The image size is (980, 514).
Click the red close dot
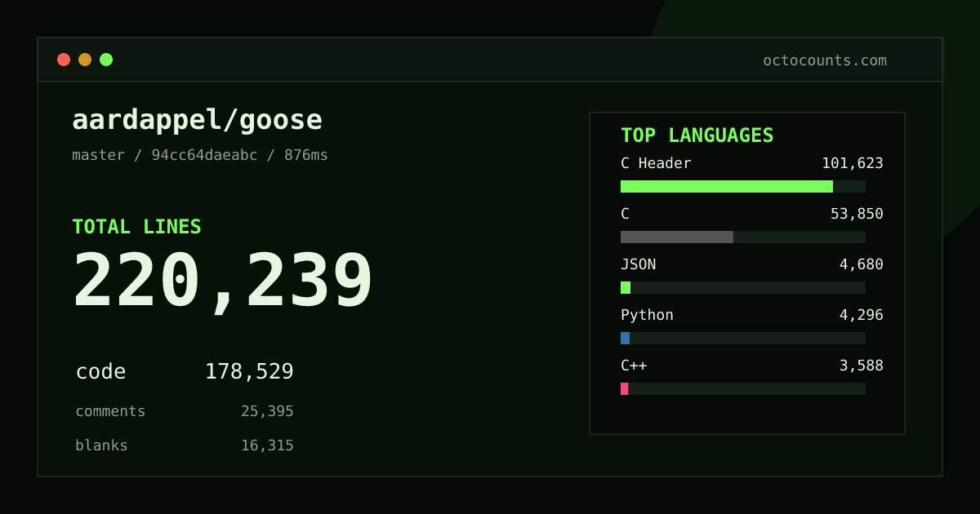tap(64, 60)
